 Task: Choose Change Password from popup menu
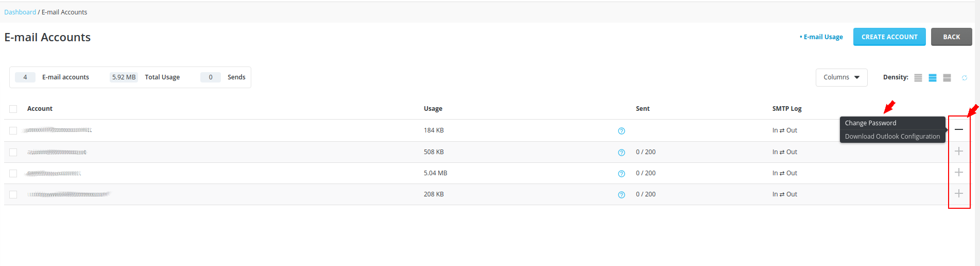coord(870,123)
